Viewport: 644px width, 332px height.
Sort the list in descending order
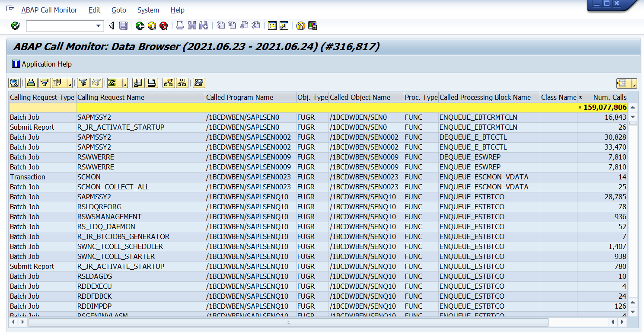(45, 83)
